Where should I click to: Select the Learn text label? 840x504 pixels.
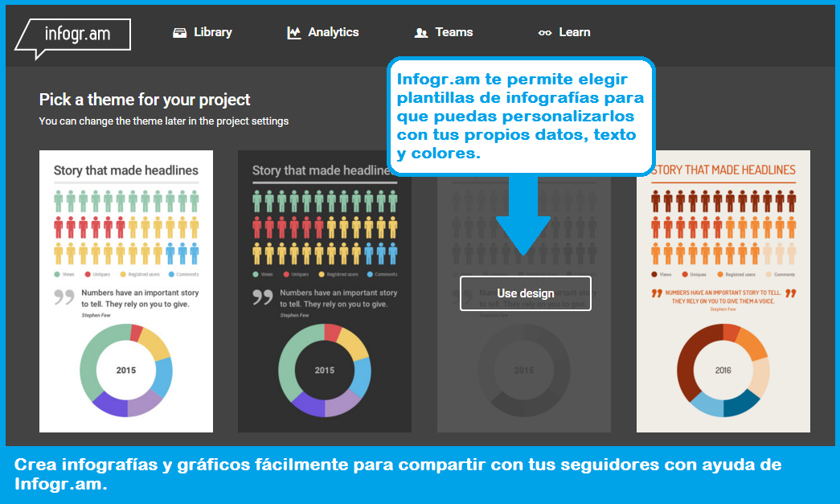(x=575, y=32)
